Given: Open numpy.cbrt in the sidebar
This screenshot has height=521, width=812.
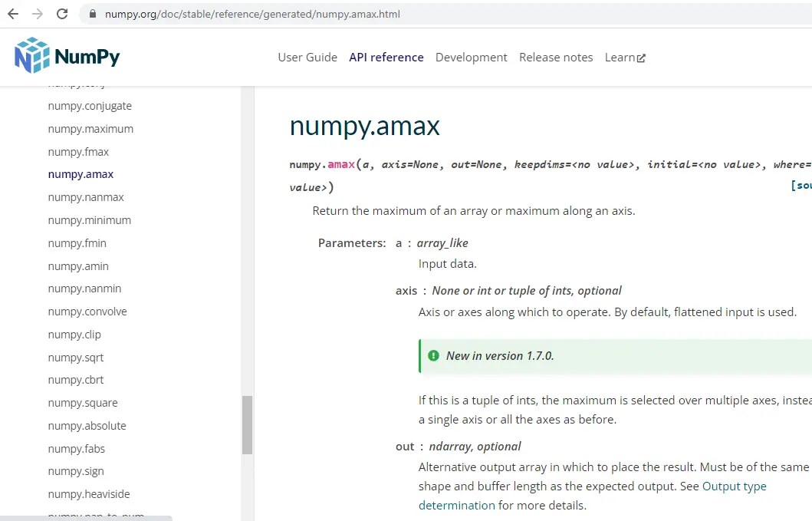Looking at the screenshot, I should (x=76, y=380).
